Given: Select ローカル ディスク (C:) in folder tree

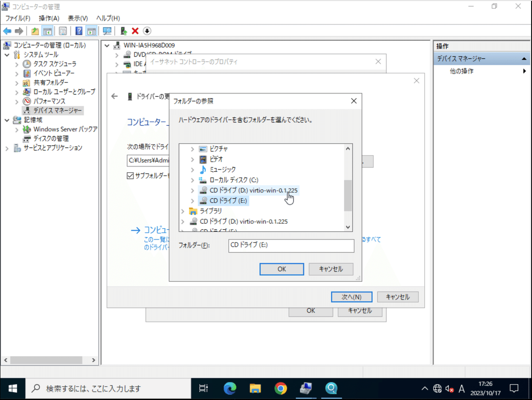Looking at the screenshot, I should coord(234,180).
